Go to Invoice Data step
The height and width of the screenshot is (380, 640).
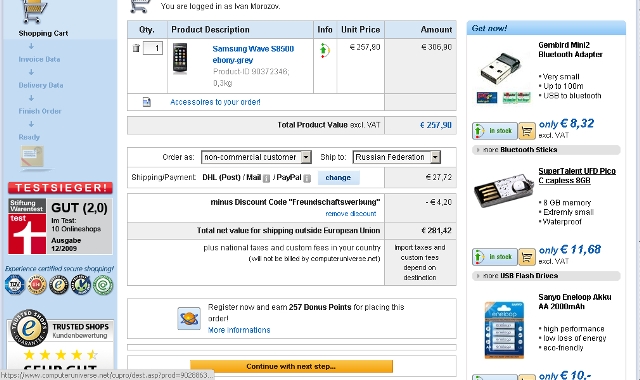pyautogui.click(x=39, y=59)
